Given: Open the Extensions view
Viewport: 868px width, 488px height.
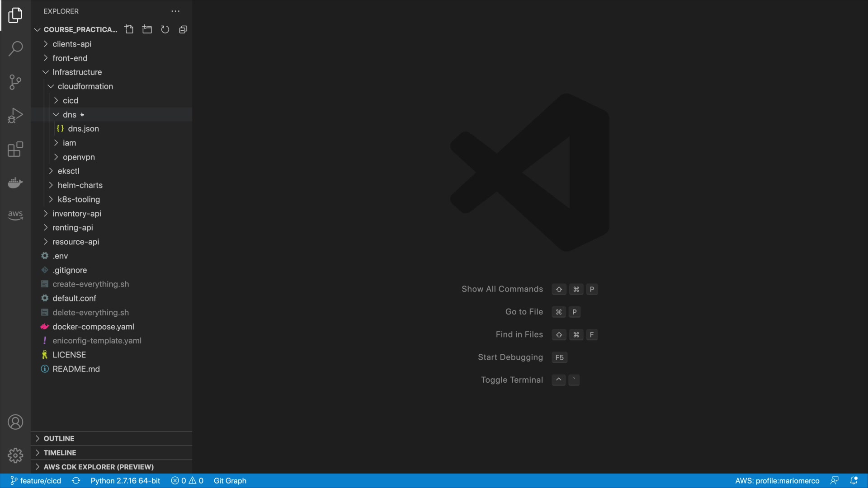Looking at the screenshot, I should (x=15, y=149).
